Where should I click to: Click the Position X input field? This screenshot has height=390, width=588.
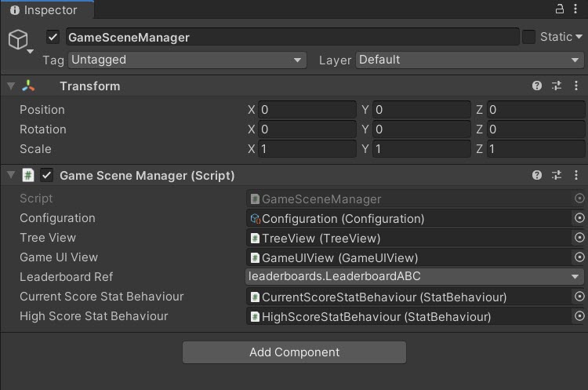pyautogui.click(x=307, y=110)
